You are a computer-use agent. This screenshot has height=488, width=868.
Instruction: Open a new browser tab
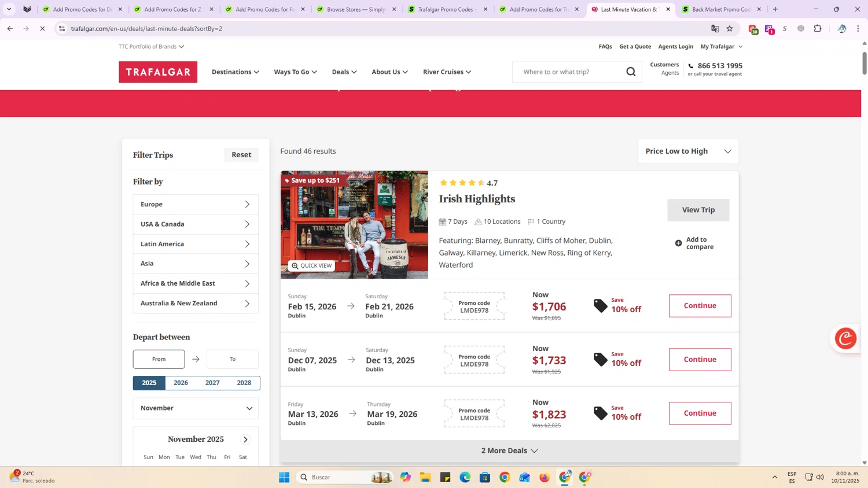pyautogui.click(x=775, y=9)
